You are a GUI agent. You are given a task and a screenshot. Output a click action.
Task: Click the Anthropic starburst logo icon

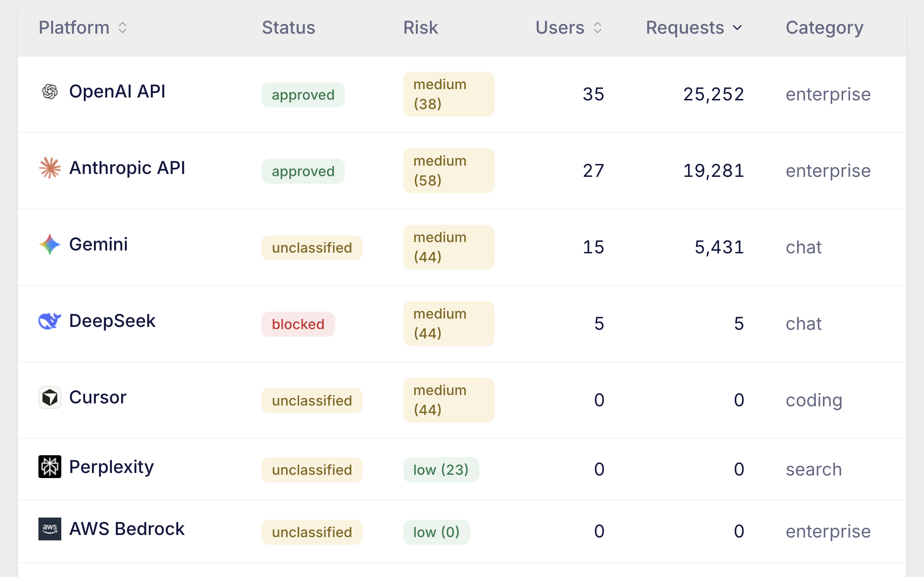tap(50, 168)
